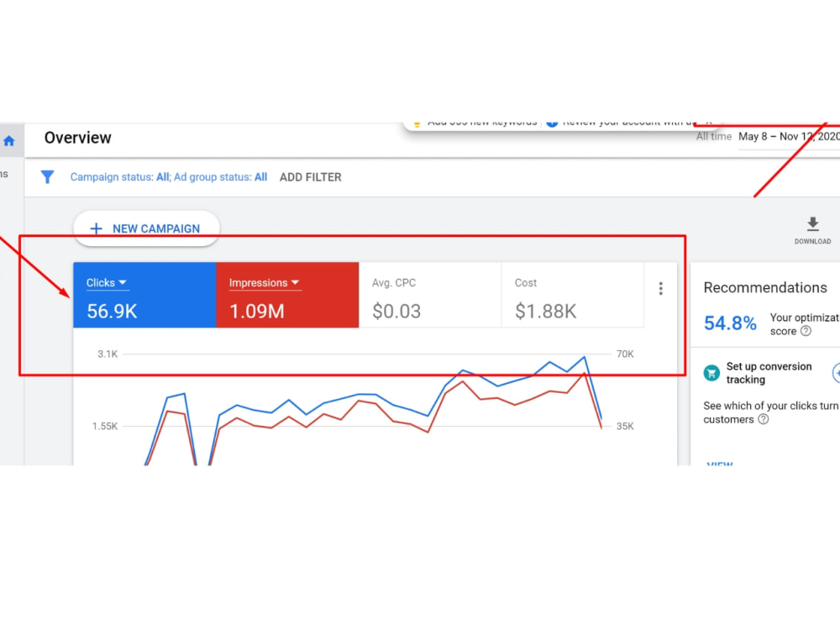Select the Cost metric tile
The height and width of the screenshot is (630, 840).
click(573, 295)
